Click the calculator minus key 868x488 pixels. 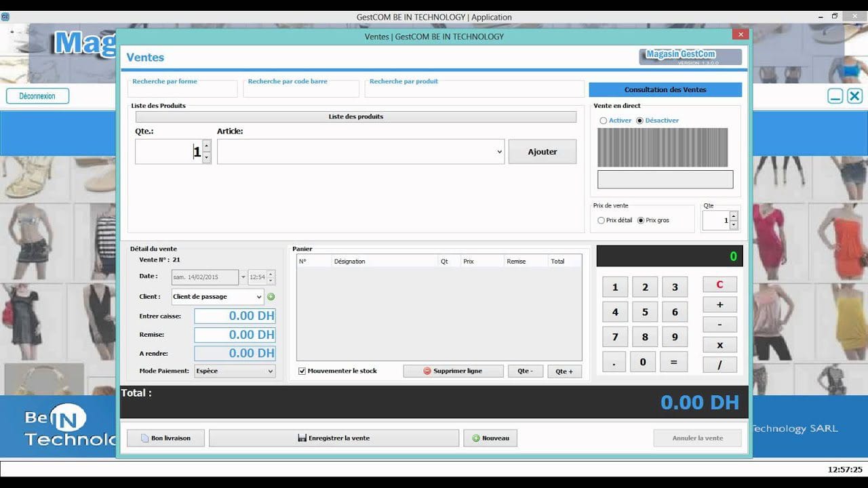[719, 325]
